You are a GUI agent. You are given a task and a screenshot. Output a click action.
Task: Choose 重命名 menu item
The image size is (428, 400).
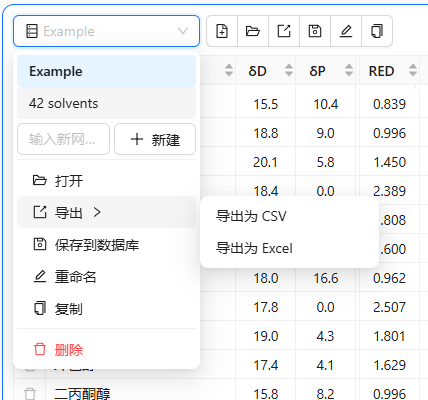tap(107, 277)
